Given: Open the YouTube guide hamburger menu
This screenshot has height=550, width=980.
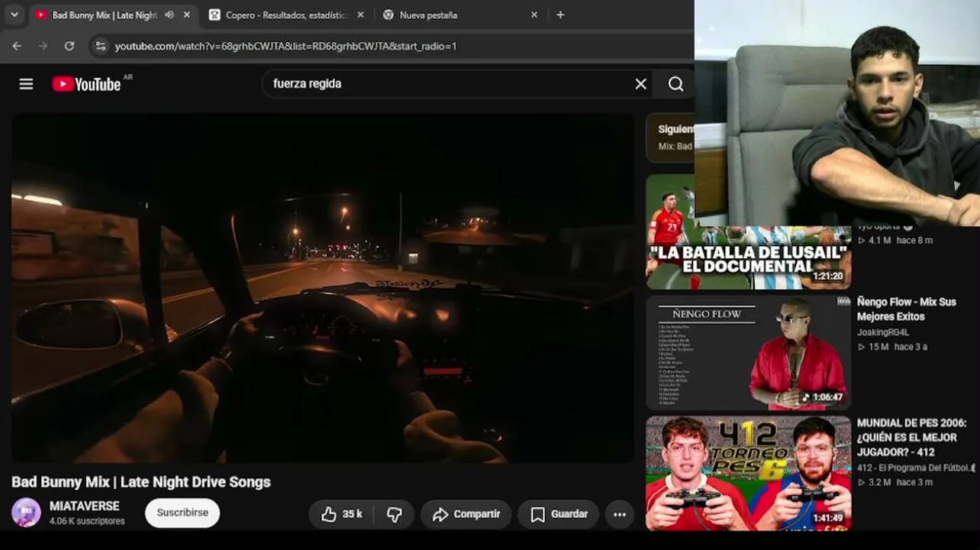Looking at the screenshot, I should (x=26, y=84).
